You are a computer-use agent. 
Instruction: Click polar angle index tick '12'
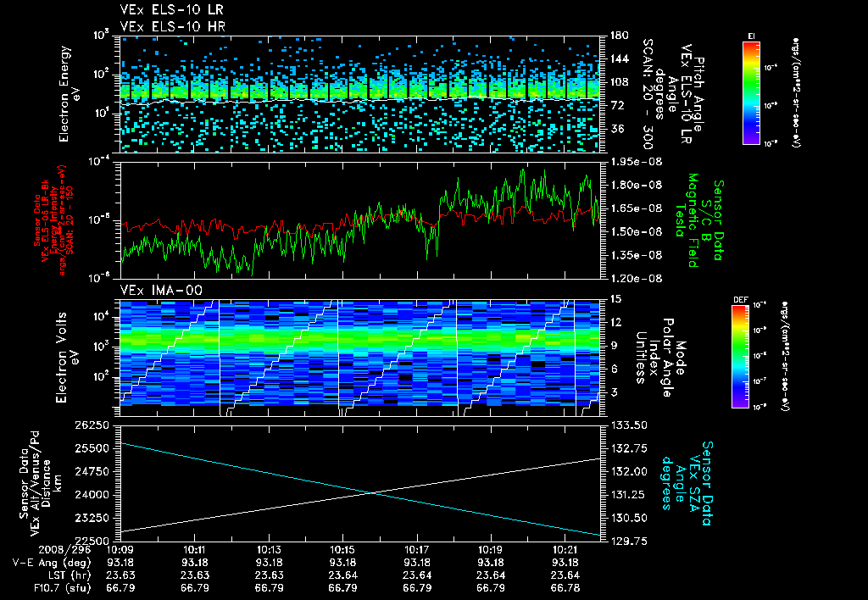[615, 322]
